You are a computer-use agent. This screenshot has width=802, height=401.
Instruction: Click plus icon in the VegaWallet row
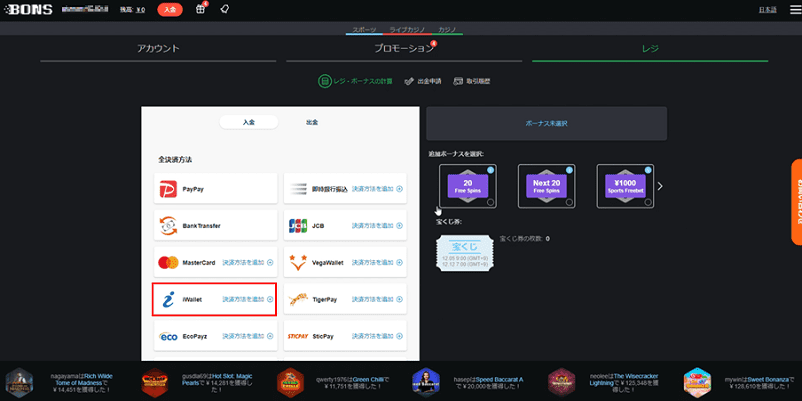(x=399, y=262)
